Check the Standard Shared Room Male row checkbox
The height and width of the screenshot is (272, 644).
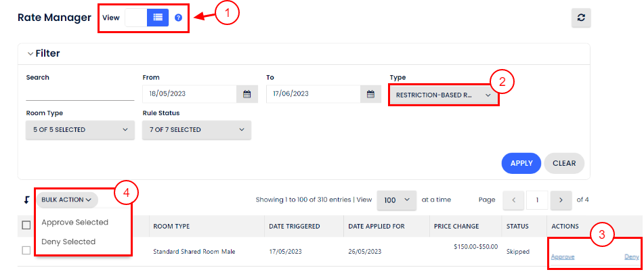(26, 250)
